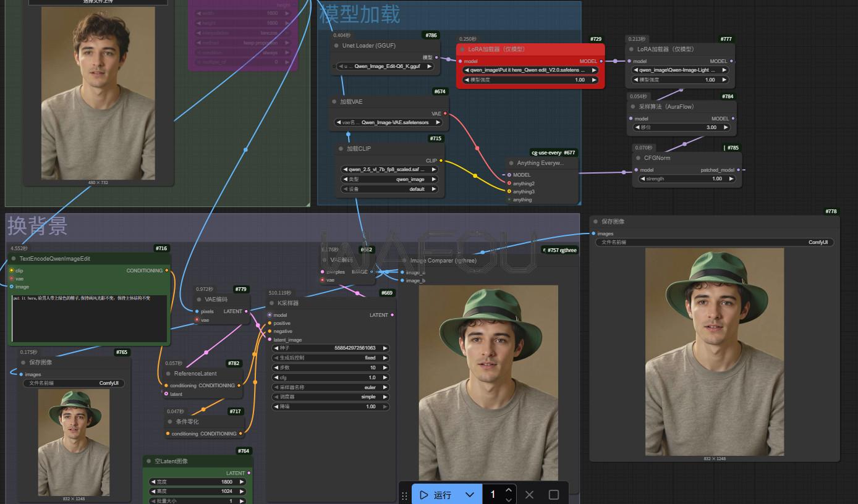The image size is (858, 504).
Task: Toggle collapse dot on Unet Loader (GGUF) node
Action: (x=336, y=46)
